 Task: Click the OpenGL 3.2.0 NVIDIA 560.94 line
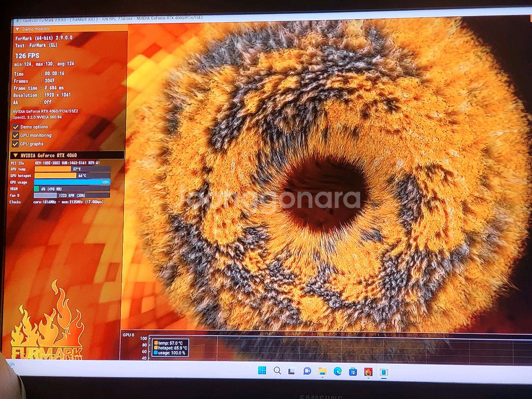point(37,118)
